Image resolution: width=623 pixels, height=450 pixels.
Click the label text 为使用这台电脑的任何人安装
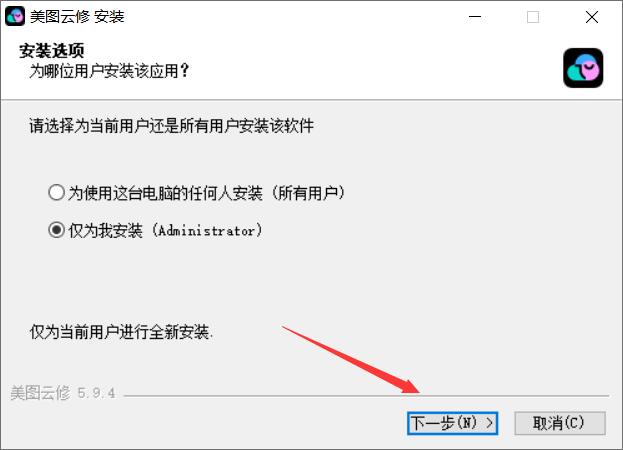(165, 193)
